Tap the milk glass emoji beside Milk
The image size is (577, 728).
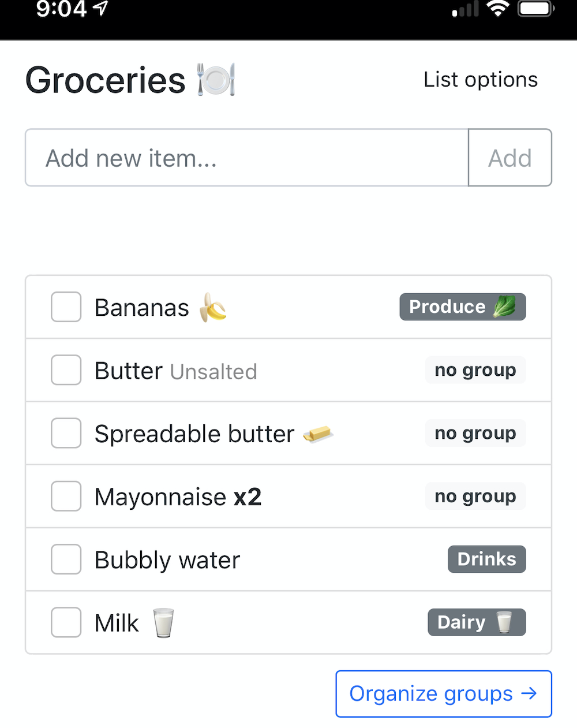tap(163, 623)
